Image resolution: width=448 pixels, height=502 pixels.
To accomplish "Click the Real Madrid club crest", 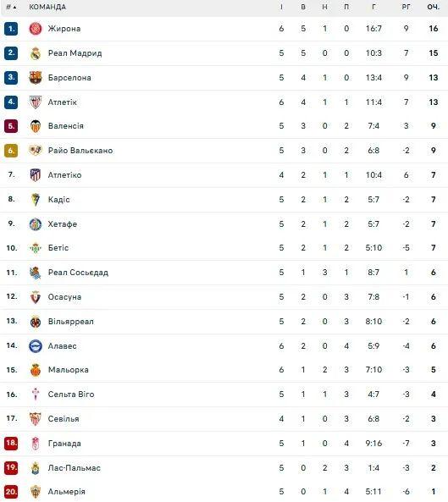I will 36,53.
